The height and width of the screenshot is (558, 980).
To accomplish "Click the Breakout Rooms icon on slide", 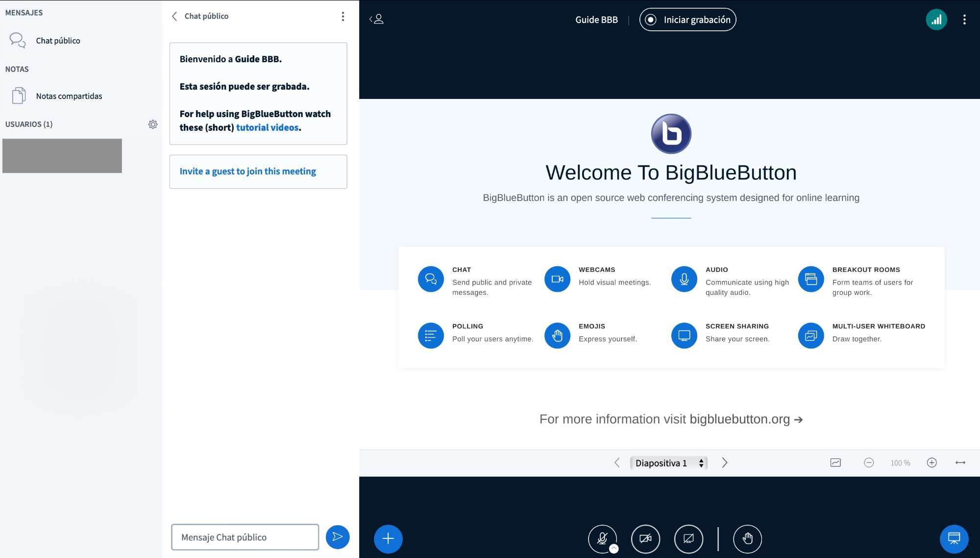I will 811,279.
